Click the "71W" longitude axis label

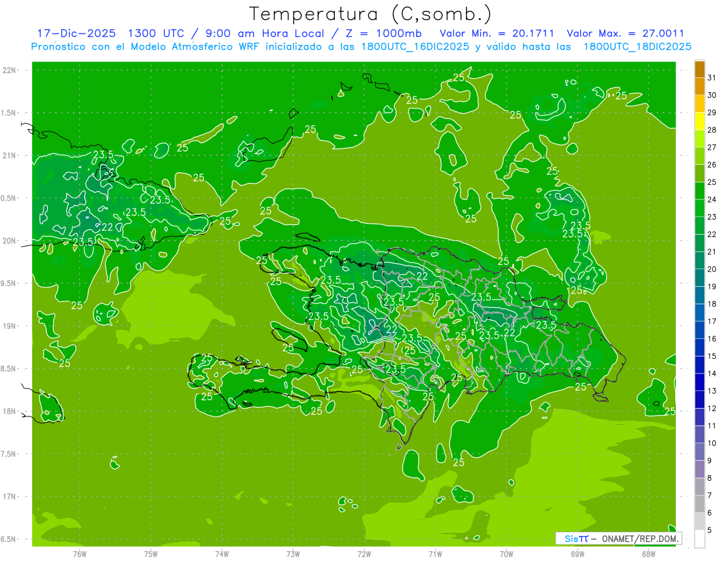coord(435,555)
